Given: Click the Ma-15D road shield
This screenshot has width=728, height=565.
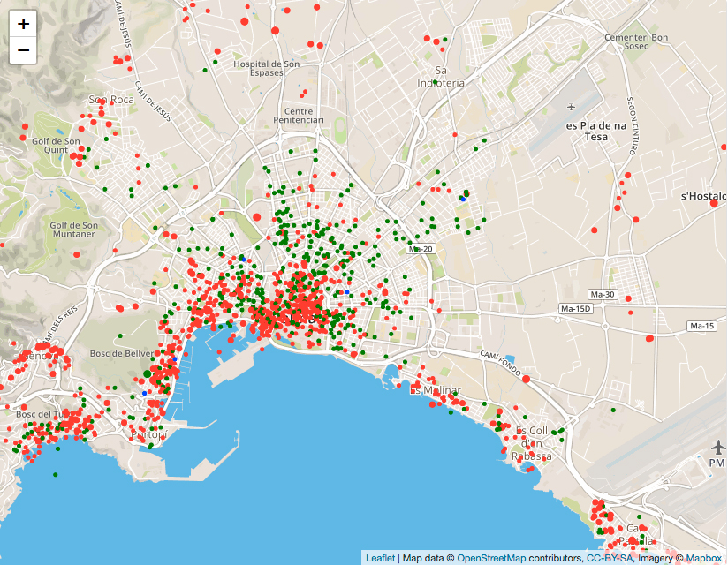Looking at the screenshot, I should pyautogui.click(x=575, y=309).
